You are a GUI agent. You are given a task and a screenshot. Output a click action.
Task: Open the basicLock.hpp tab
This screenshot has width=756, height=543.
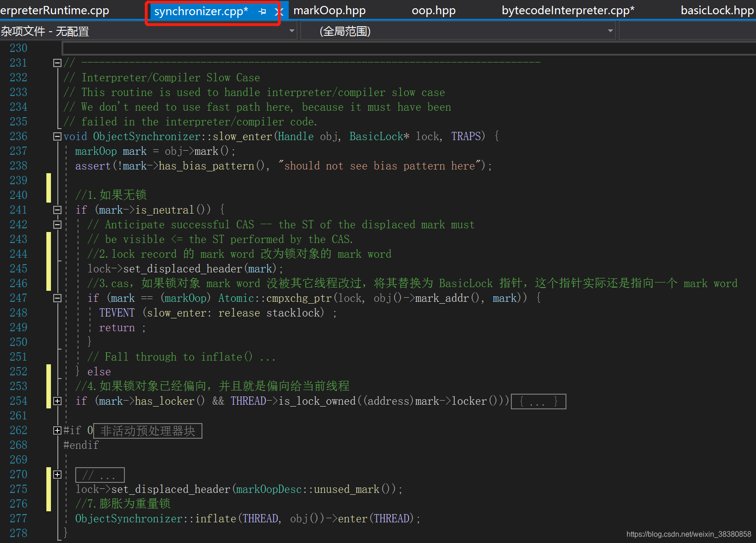pyautogui.click(x=717, y=11)
